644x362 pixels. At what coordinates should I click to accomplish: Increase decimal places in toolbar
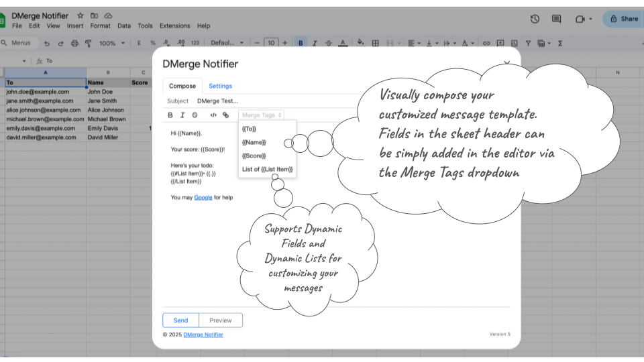(x=180, y=43)
